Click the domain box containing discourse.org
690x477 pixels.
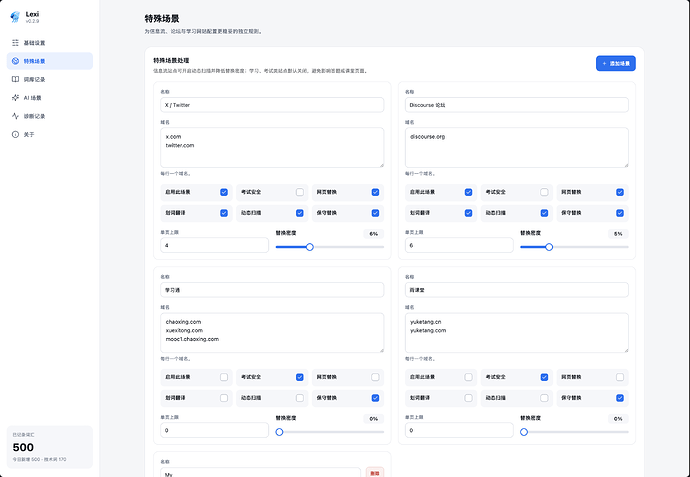point(517,147)
